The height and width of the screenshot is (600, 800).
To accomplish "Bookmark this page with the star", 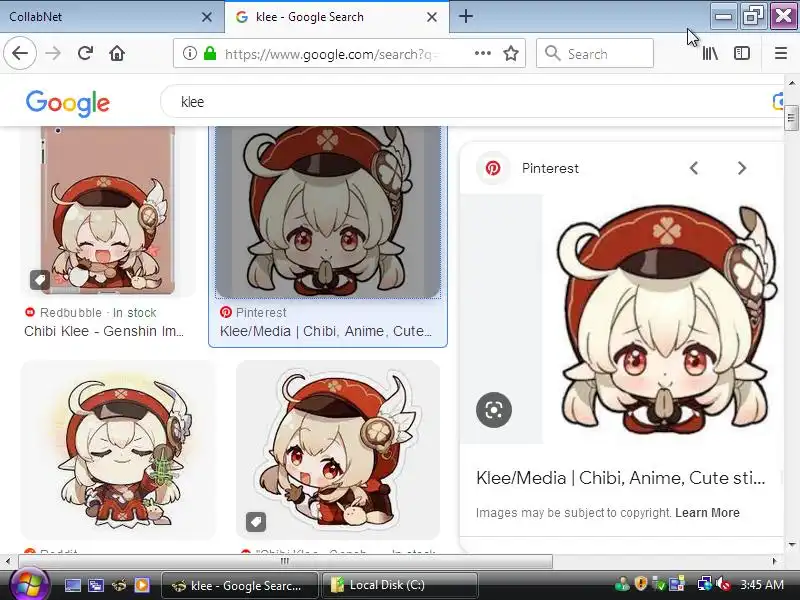I will (x=511, y=53).
